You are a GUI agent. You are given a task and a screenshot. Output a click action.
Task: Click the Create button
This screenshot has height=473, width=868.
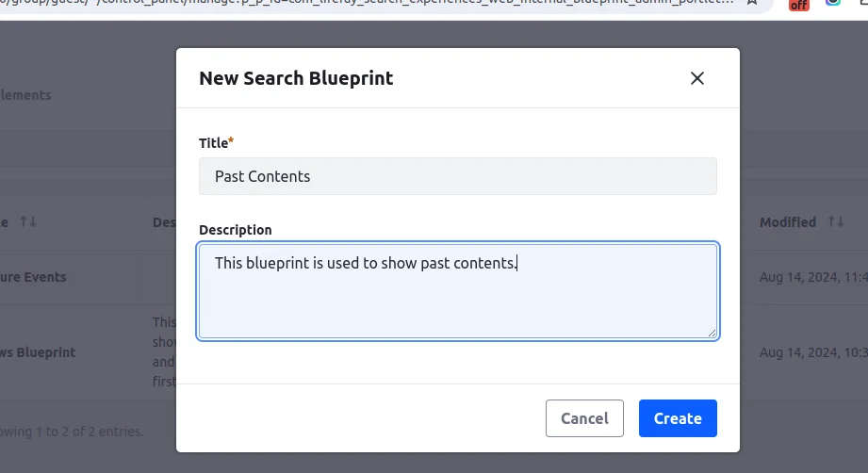point(678,418)
